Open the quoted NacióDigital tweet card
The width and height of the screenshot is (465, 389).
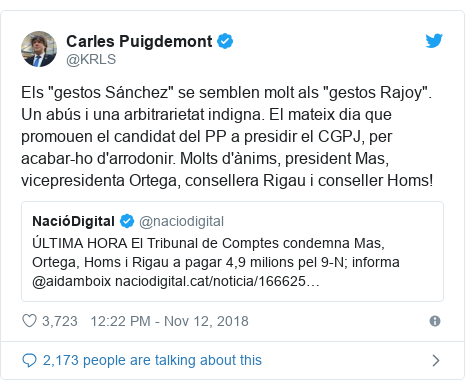[x=232, y=252]
